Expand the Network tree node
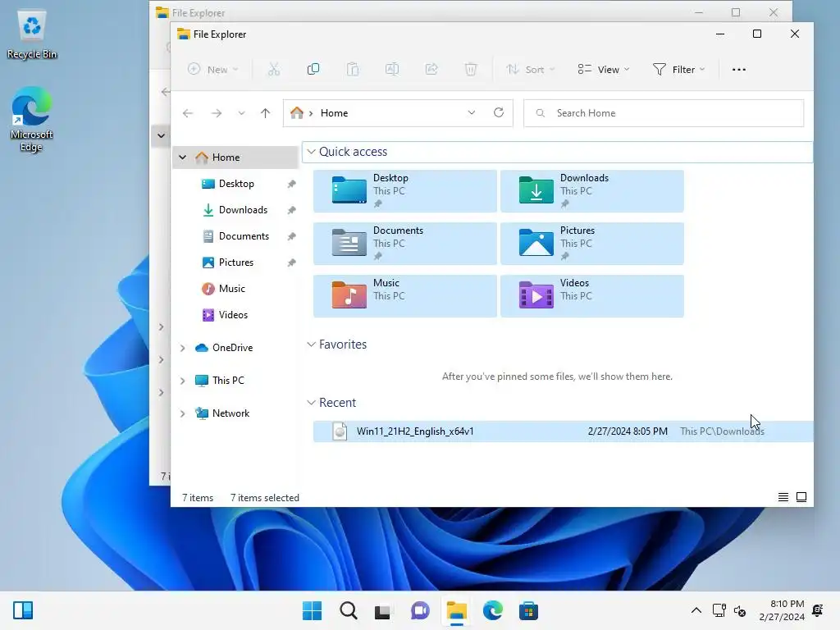The height and width of the screenshot is (630, 840). (183, 413)
